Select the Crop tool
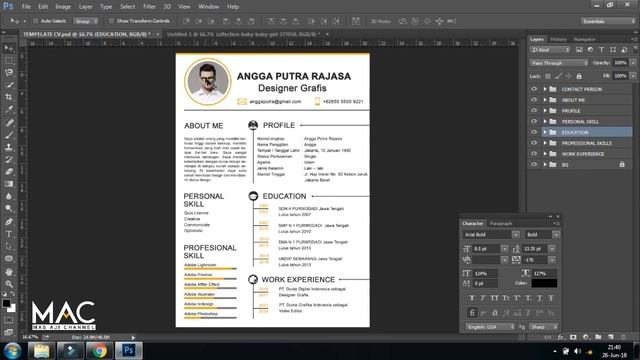This screenshot has height=360, width=640. [x=9, y=97]
